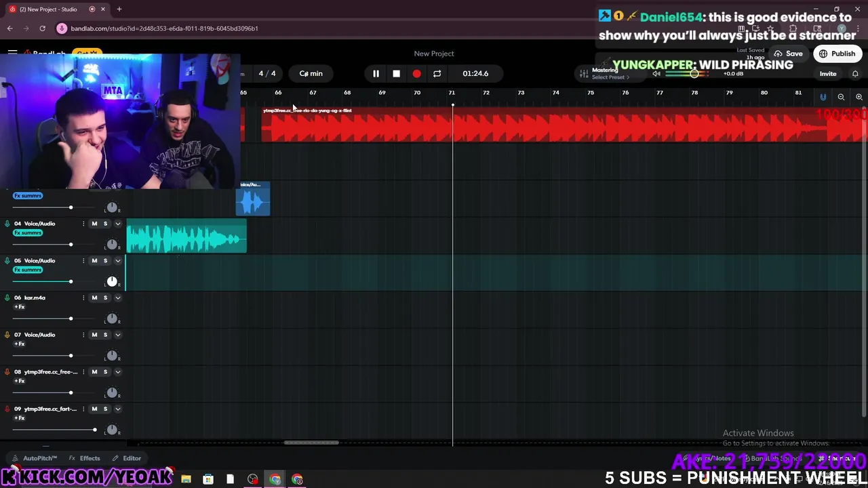The height and width of the screenshot is (488, 868).
Task: Open track 06 kar.m4a three-dot menu
Action: tap(83, 298)
